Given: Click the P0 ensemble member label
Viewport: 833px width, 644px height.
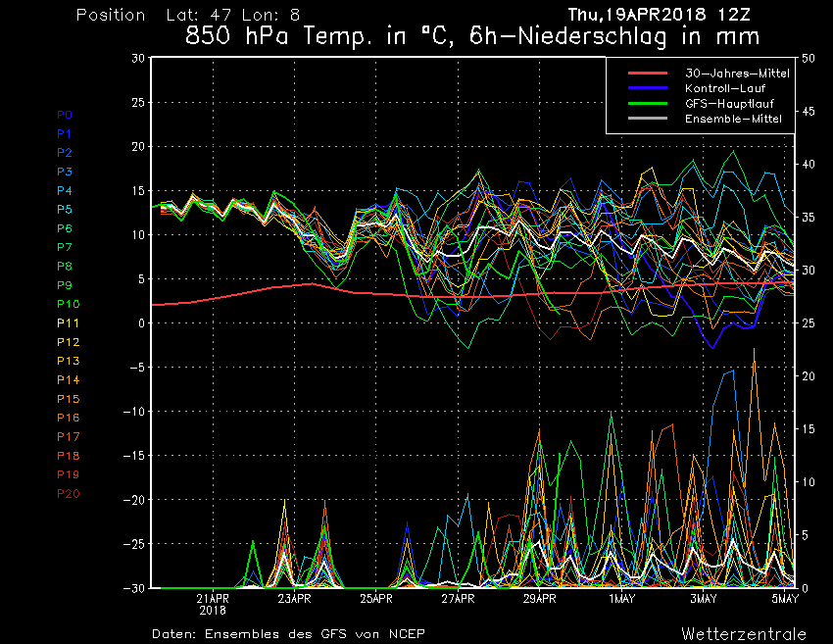Looking at the screenshot, I should point(65,115).
